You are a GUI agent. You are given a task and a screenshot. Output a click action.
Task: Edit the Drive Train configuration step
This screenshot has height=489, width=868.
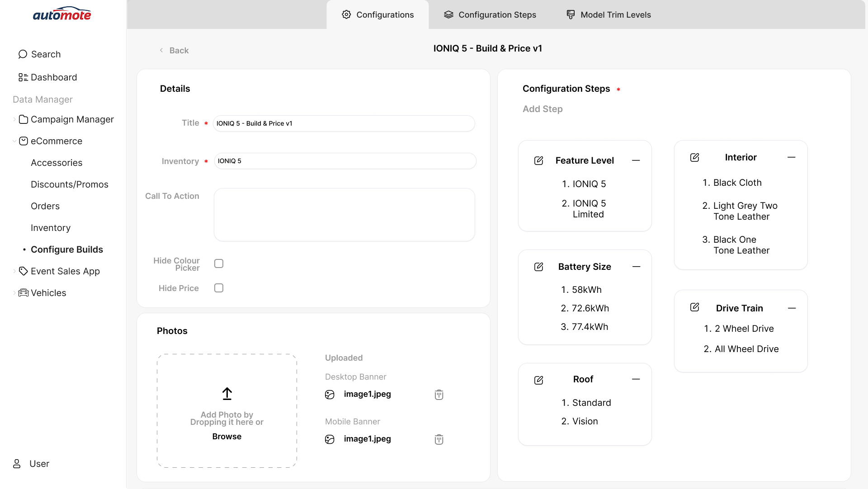click(695, 307)
